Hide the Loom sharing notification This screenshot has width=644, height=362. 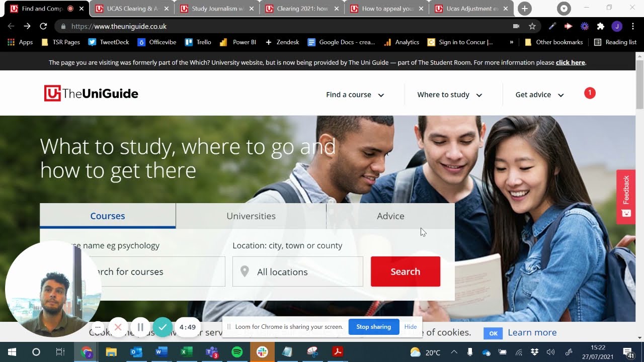(411, 327)
